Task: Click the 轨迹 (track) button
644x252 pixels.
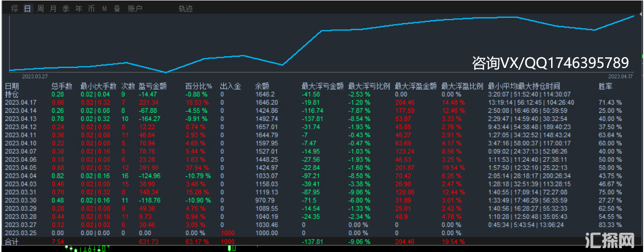Action: click(x=185, y=9)
